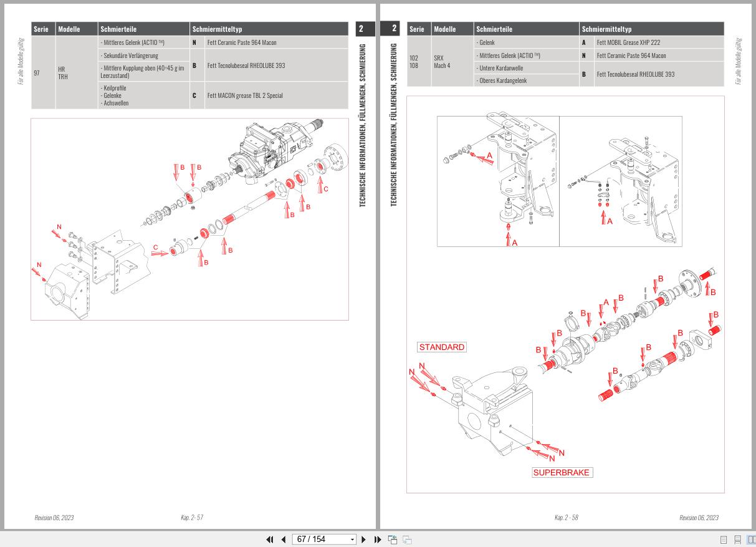Click the 'SUPERBRAKE' label in diagram

562,472
